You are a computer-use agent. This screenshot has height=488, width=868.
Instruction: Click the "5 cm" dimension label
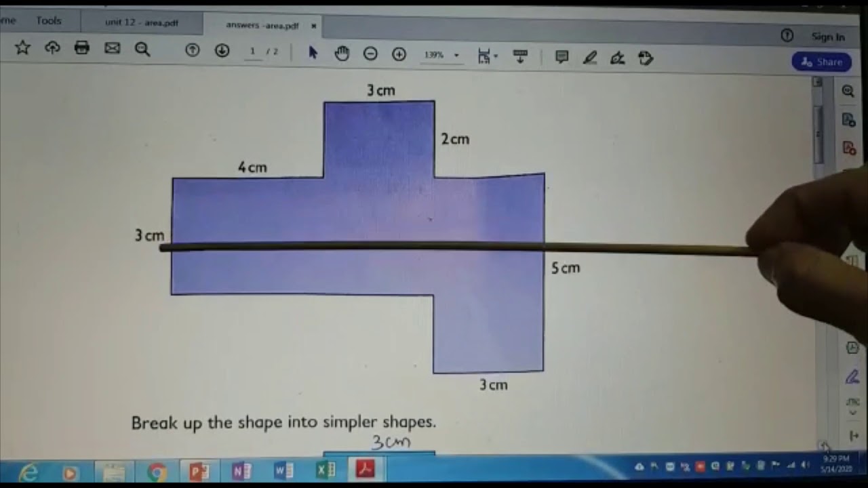[x=566, y=268]
